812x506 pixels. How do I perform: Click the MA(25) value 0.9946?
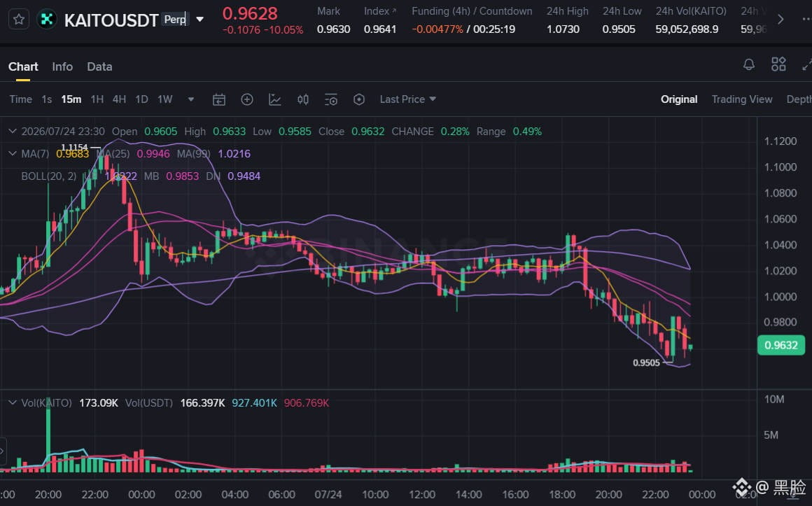coord(153,154)
